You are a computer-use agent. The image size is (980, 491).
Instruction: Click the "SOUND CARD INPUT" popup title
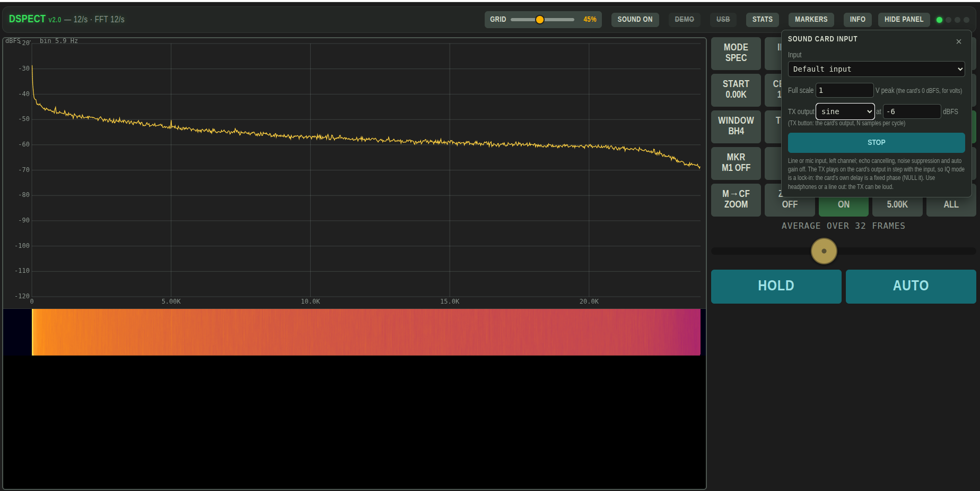[822, 39]
